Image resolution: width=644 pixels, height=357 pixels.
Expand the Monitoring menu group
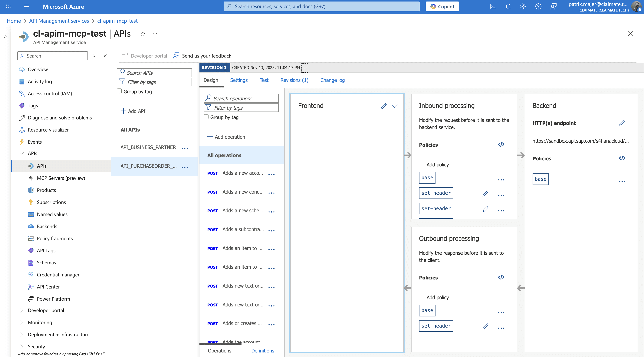[x=22, y=322]
